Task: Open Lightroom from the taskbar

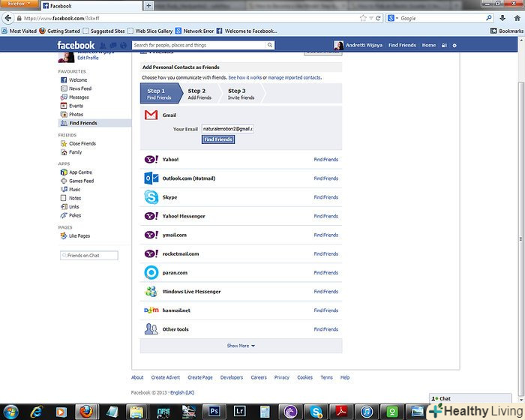Action: coord(239,411)
